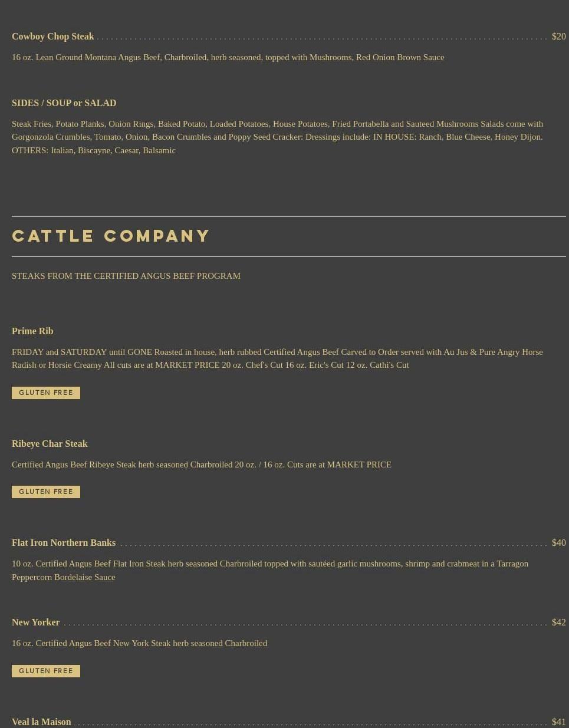
Task: Open the Veal la Maison item
Action: coord(41,722)
